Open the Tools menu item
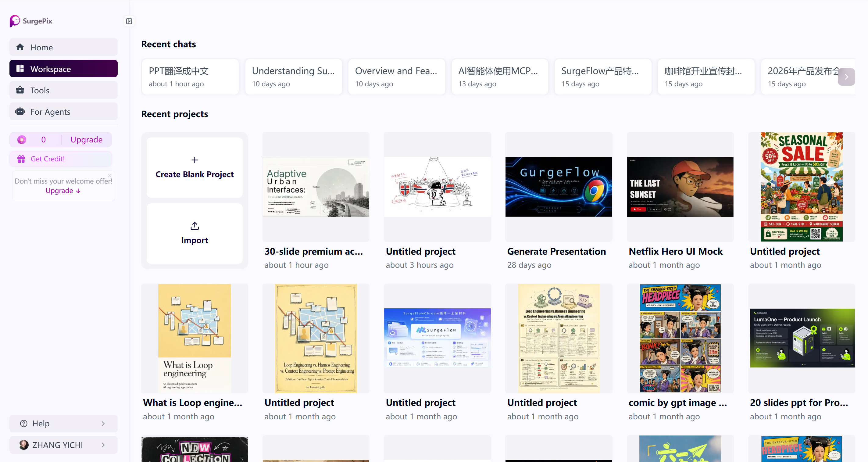The image size is (868, 462). click(63, 90)
